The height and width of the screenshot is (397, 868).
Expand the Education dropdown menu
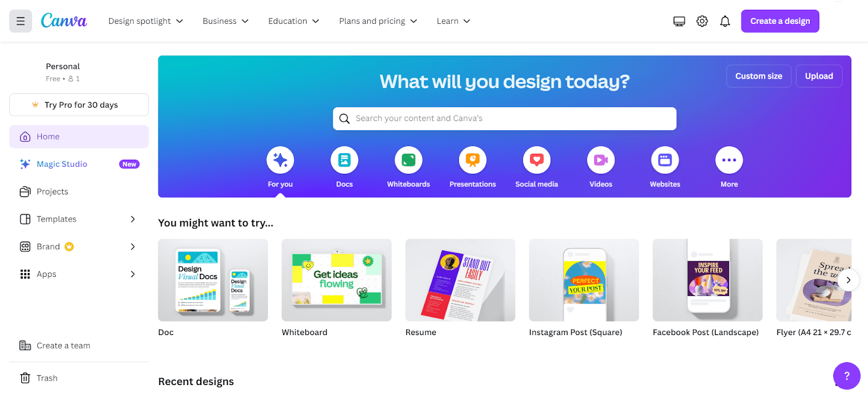tap(293, 21)
